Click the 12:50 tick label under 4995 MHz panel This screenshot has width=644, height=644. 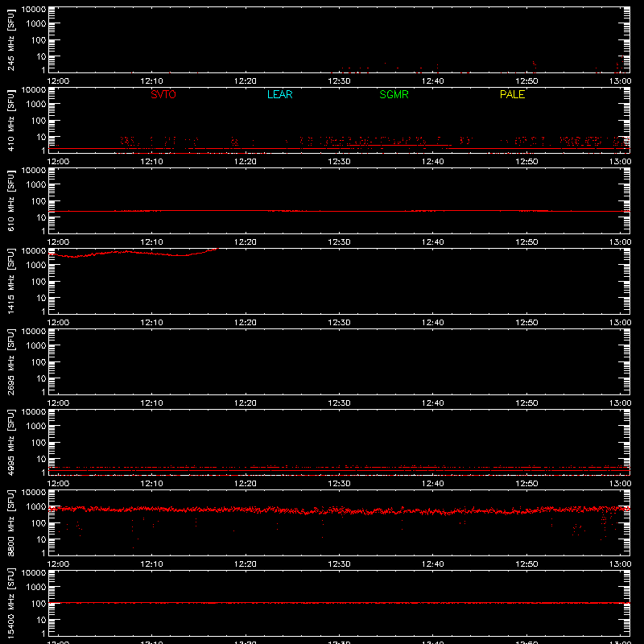click(x=526, y=484)
